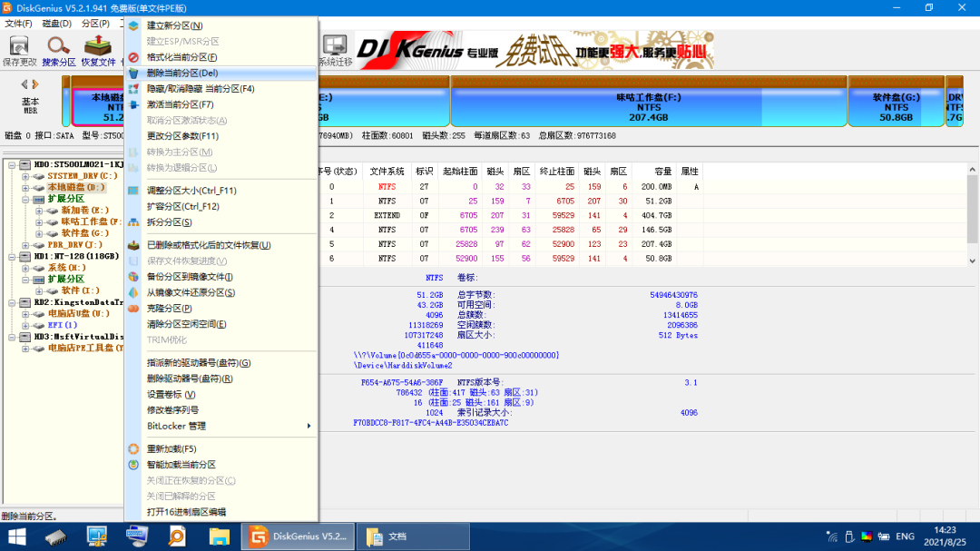Open the Windows Start menu

pyautogui.click(x=17, y=536)
